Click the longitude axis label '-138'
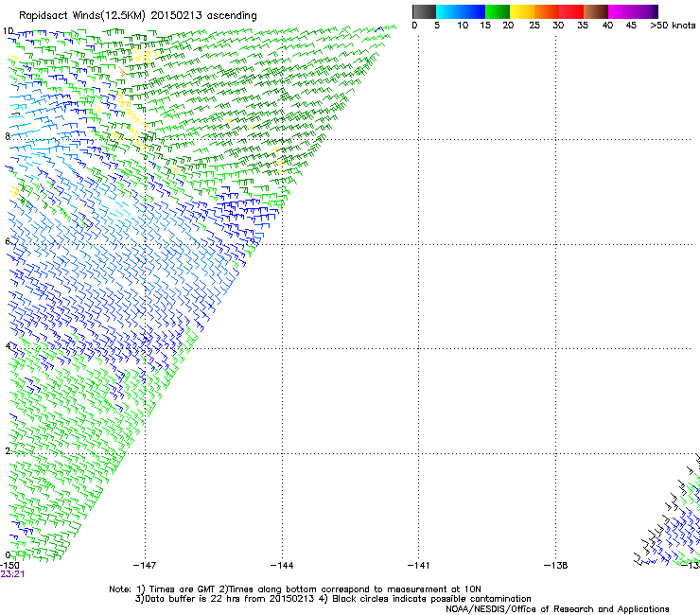The image size is (700, 615). coord(556,566)
